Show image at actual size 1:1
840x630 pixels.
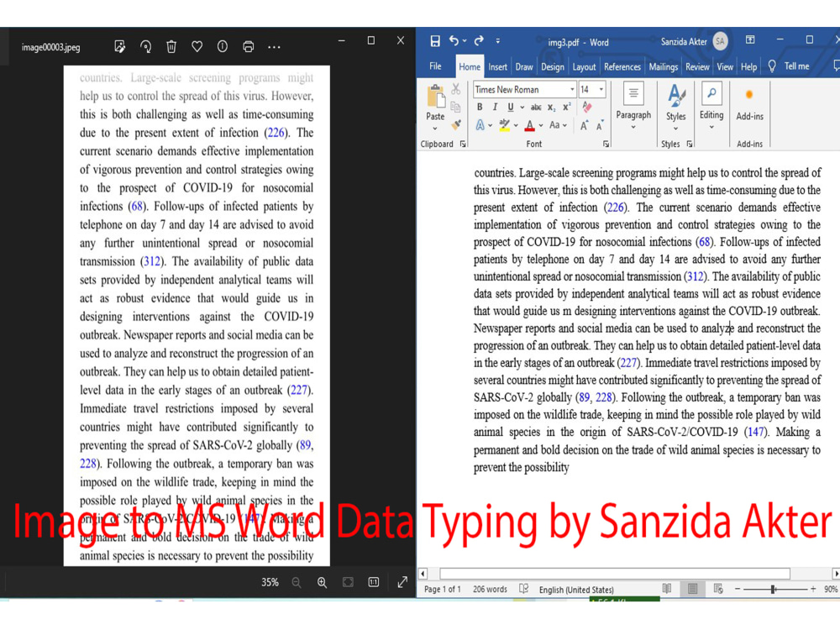tap(374, 582)
